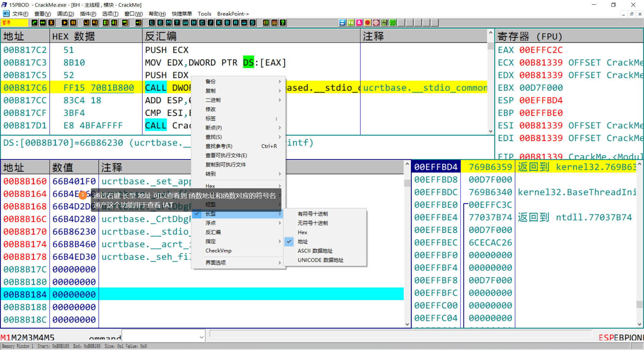Open the command bar dropdown arrow

click(202, 337)
